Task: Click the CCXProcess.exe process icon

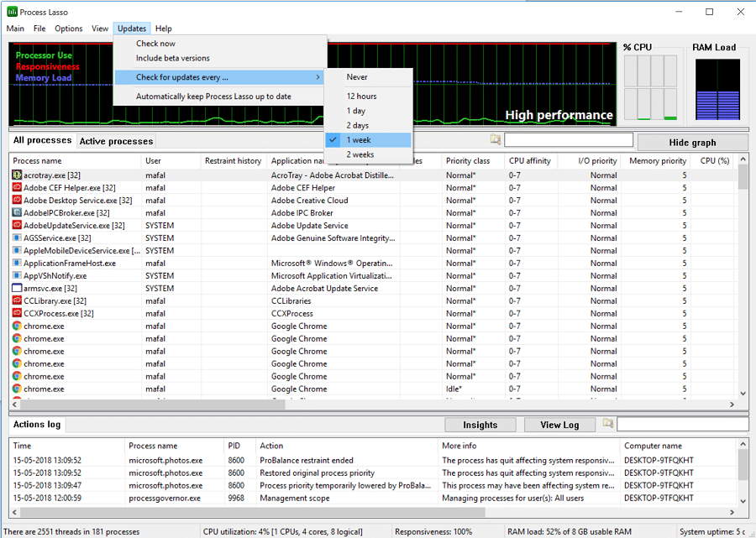Action: click(17, 313)
